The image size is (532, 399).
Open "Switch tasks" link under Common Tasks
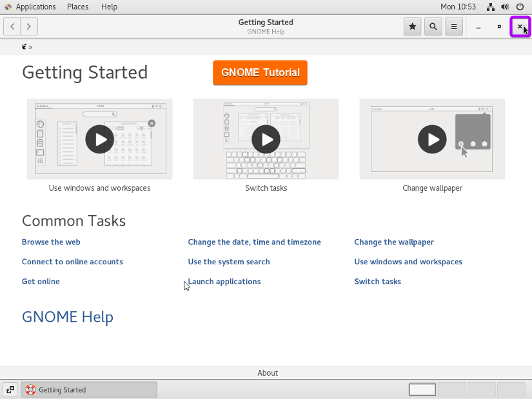pyautogui.click(x=378, y=281)
